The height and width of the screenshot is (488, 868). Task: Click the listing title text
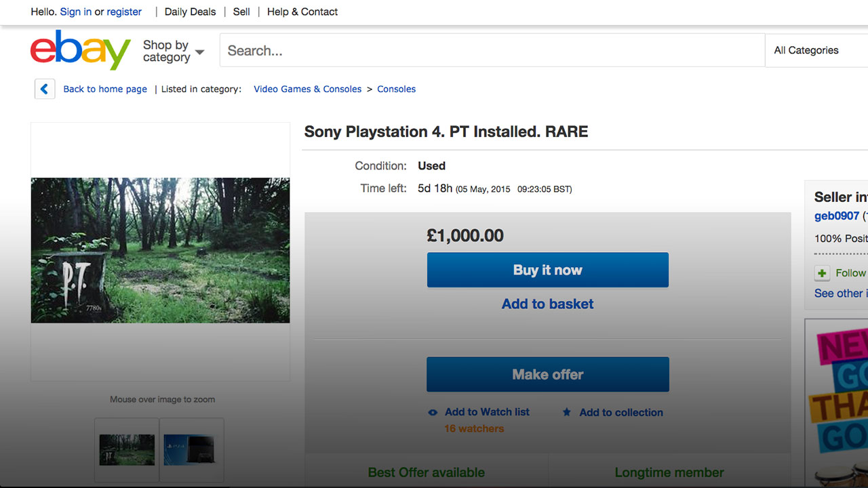click(x=446, y=131)
